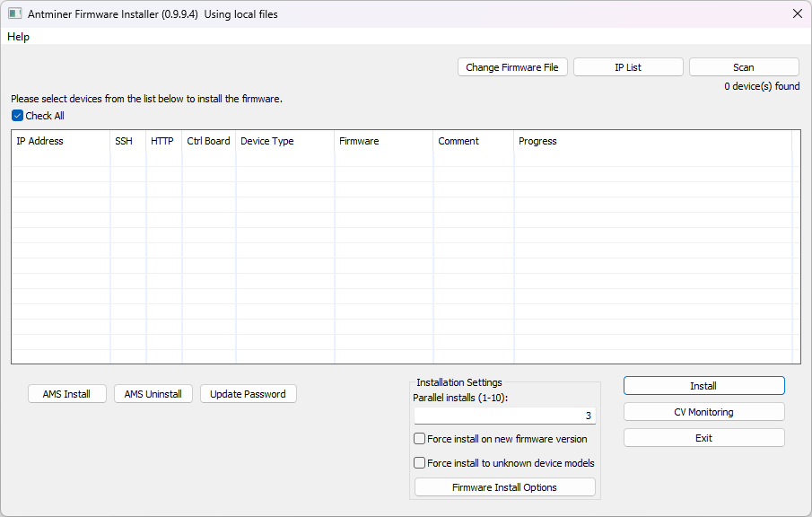Click the Firmware column header
The width and height of the screenshot is (812, 517).
(x=384, y=141)
